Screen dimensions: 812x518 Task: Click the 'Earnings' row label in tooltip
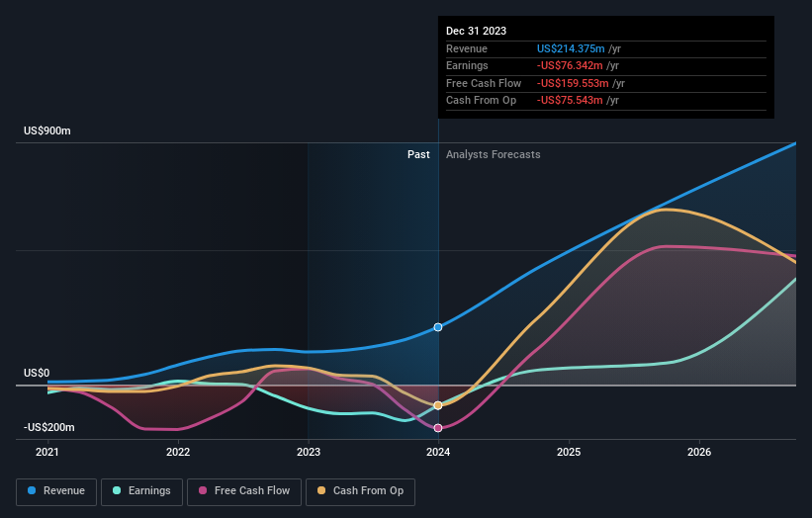click(x=467, y=65)
